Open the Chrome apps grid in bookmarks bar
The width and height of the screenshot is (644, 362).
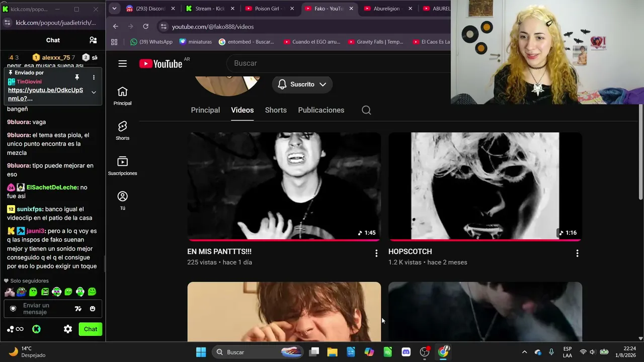pos(114,42)
